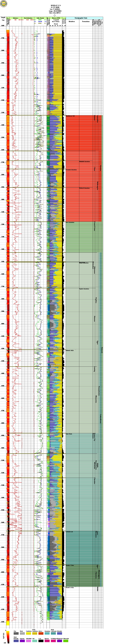This screenshot has height=644, width=134.
Task: Click the Shaly Sandstone legend swatch
Action: (x=35, y=633)
